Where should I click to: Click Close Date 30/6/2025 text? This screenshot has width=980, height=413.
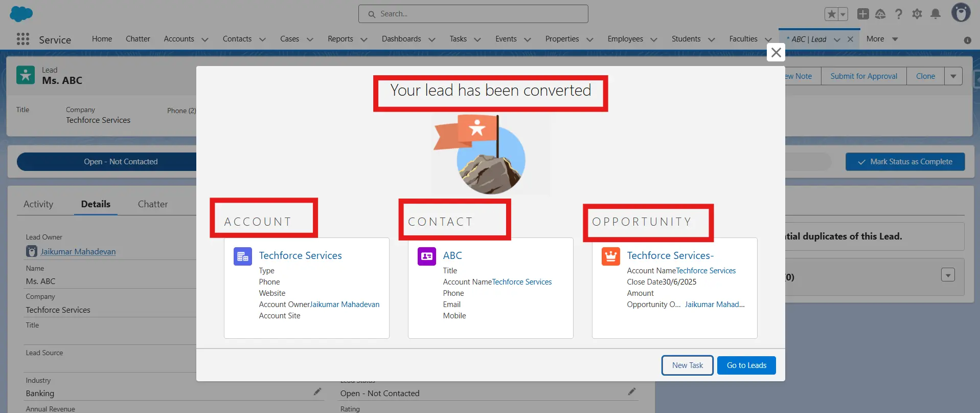(x=662, y=282)
